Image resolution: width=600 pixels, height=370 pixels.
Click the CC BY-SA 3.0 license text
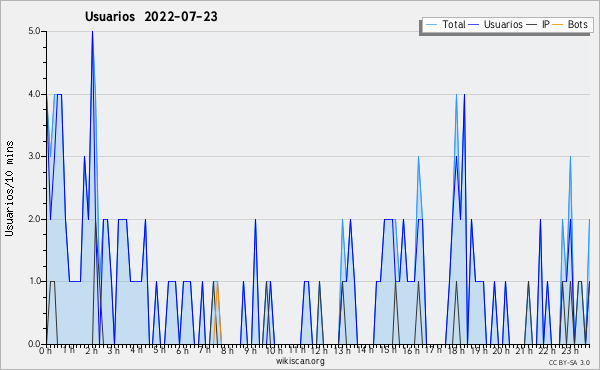coord(569,362)
